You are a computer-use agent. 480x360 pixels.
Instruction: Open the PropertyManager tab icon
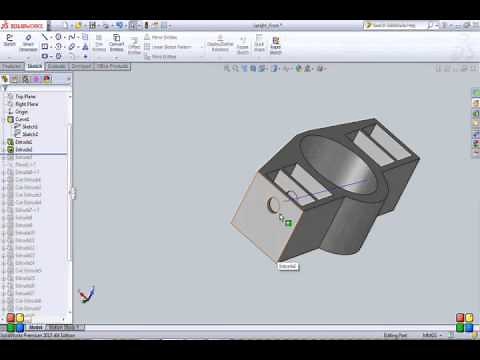(15, 79)
